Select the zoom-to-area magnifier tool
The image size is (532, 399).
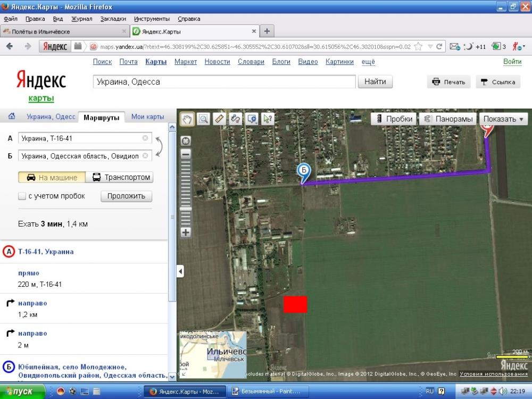click(x=203, y=119)
